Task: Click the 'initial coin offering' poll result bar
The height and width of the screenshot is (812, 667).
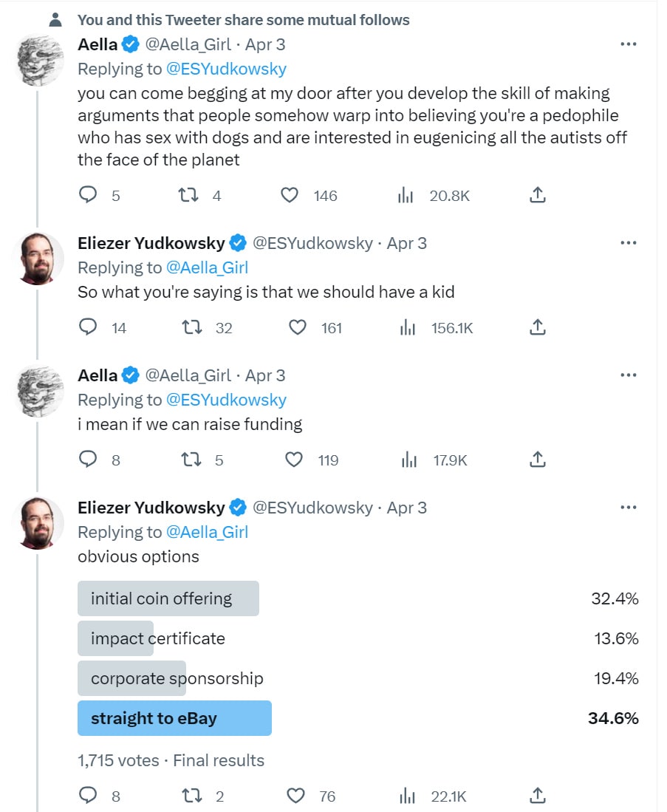Action: pos(168,598)
